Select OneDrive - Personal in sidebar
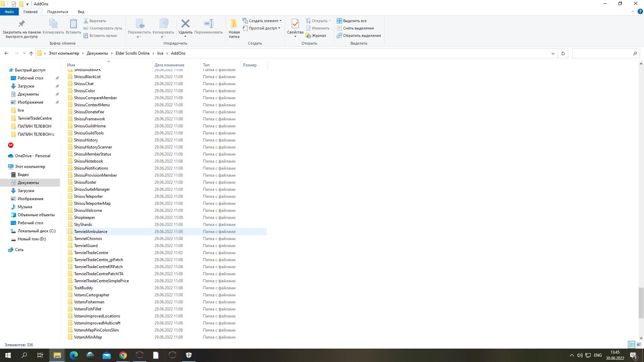The height and width of the screenshot is (362, 644). point(33,156)
